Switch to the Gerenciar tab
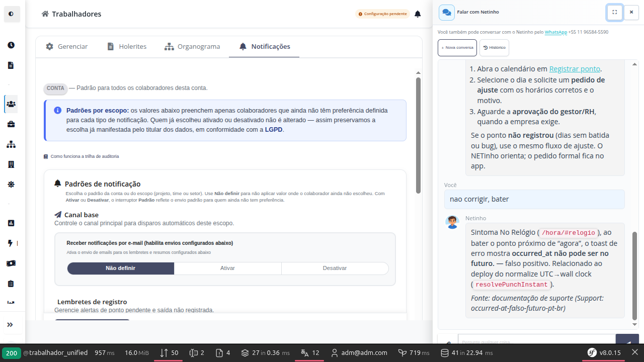Viewport: 644px width, 362px height. tap(67, 47)
